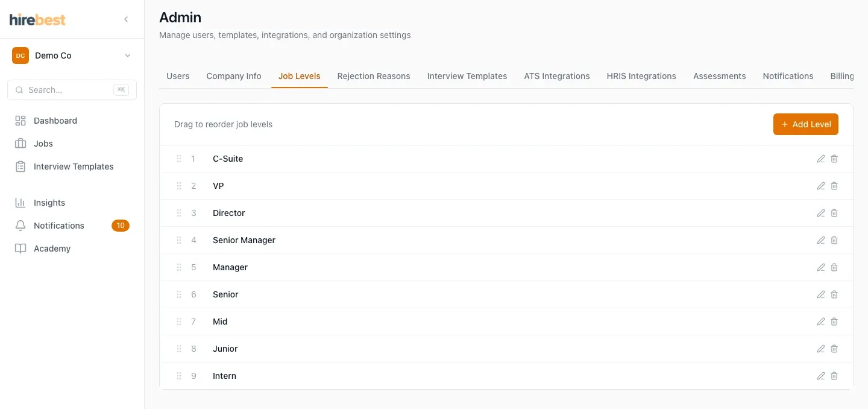This screenshot has width=868, height=409.
Task: Switch to the Users tab
Action: coord(178,76)
